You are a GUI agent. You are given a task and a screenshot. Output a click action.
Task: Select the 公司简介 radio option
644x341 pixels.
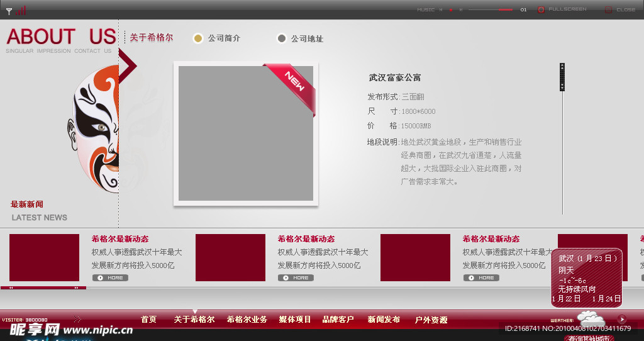coord(198,38)
